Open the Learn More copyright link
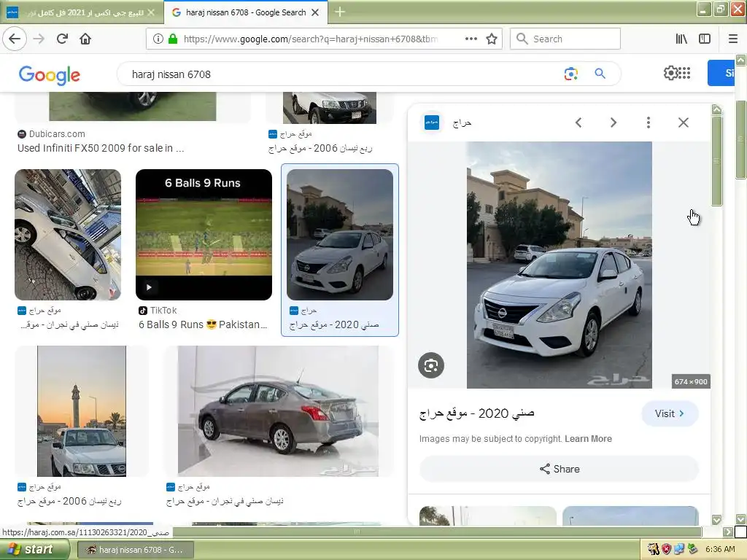Screen dimensions: 747x560 pos(588,438)
